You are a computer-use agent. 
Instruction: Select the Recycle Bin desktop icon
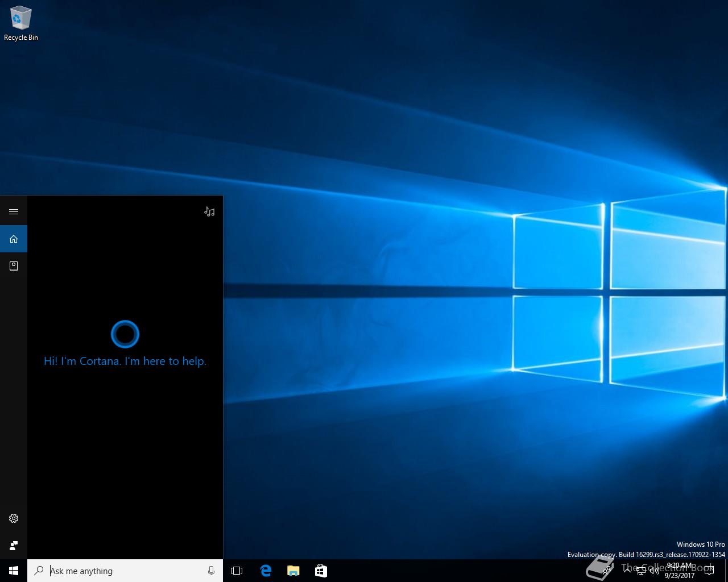(21, 24)
